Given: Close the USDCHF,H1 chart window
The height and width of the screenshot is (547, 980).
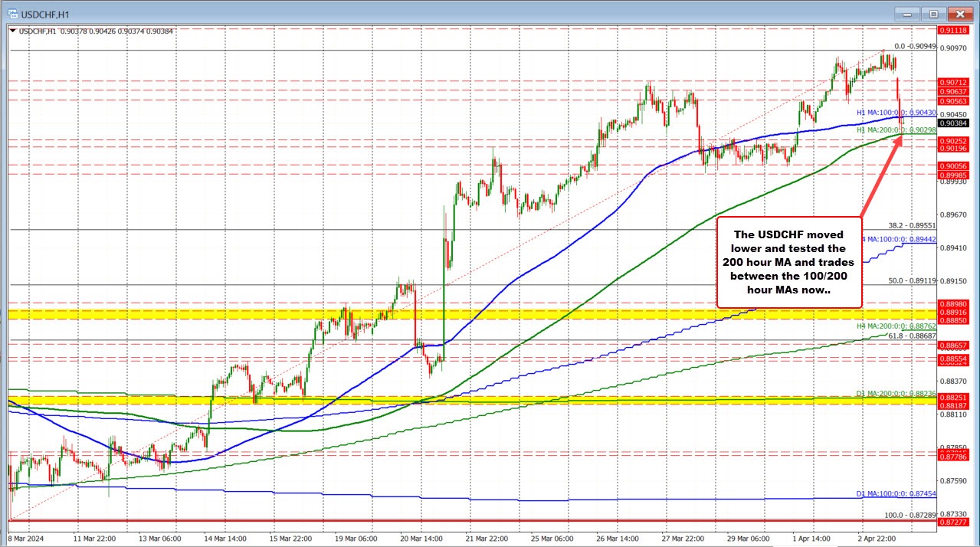Looking at the screenshot, I should click(x=959, y=13).
